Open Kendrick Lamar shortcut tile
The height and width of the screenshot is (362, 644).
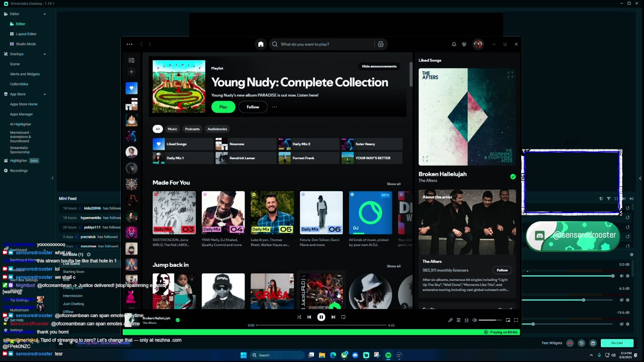[245, 158]
